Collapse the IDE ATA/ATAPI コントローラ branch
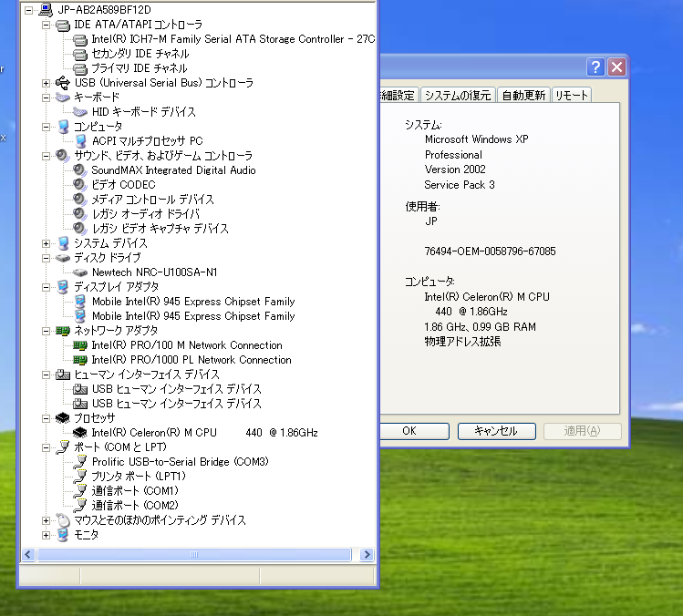Viewport: 683px width, 616px height. click(46, 25)
